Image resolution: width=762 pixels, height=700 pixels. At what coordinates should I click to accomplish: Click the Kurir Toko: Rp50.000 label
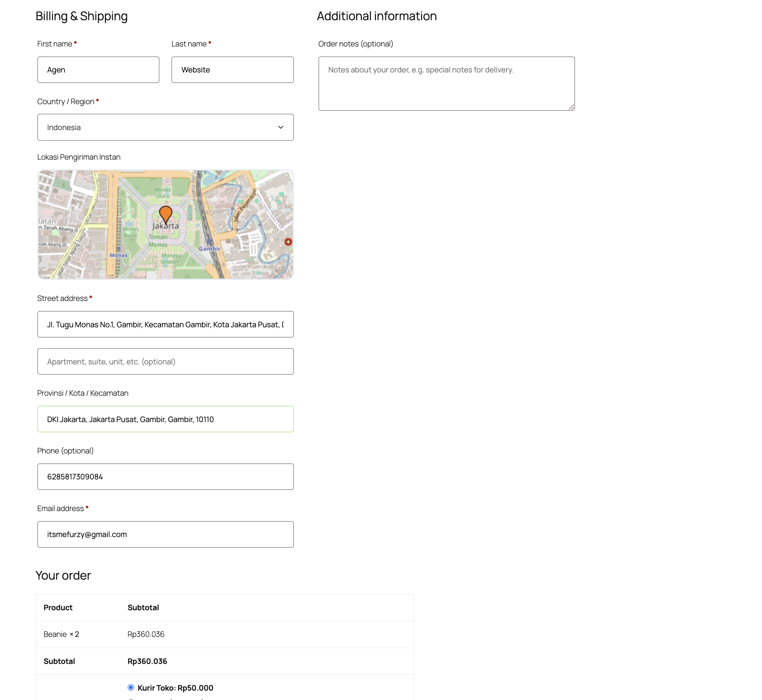pos(175,687)
